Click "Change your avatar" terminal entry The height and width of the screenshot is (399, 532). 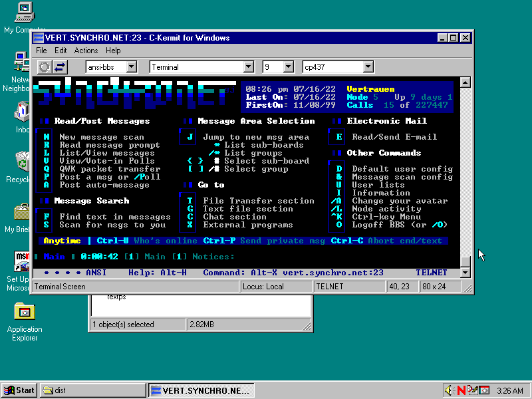400,201
